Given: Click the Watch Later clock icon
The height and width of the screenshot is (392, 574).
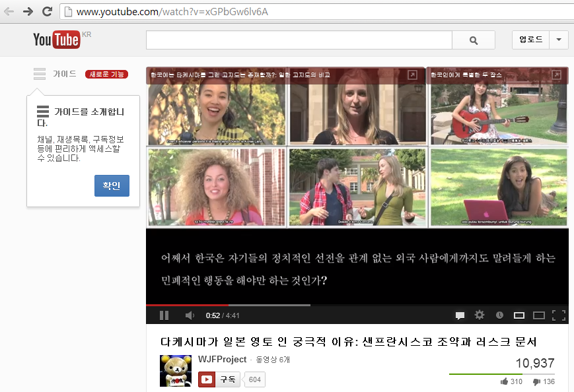Looking at the screenshot, I should (x=499, y=315).
